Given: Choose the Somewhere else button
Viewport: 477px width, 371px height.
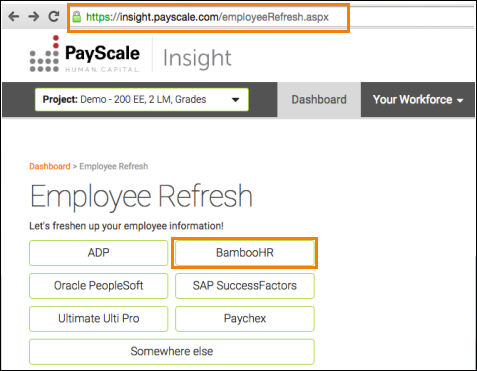Looking at the screenshot, I should coord(172,352).
